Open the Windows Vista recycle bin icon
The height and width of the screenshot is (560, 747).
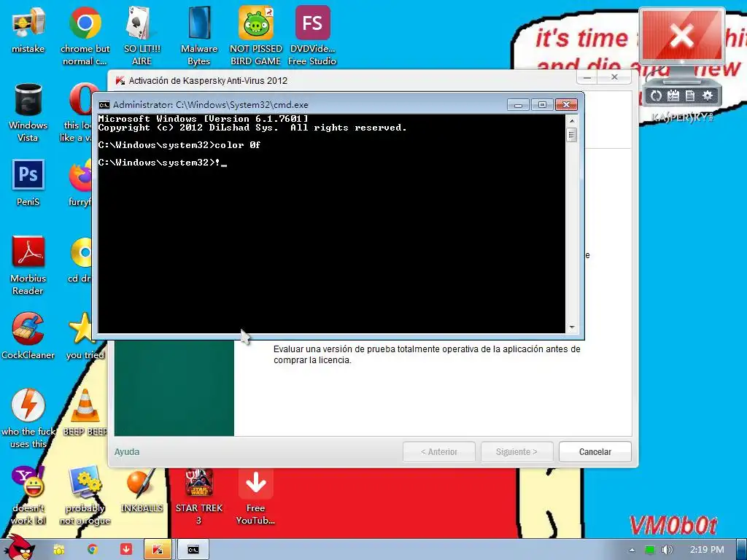coord(28,112)
